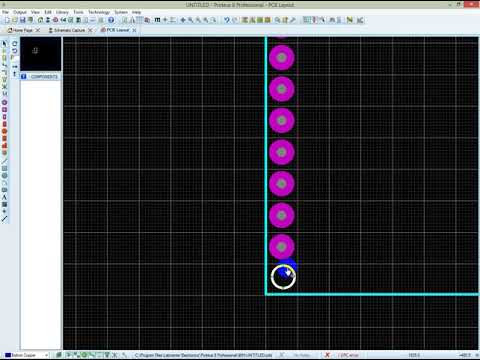Open the System menu

121,12
